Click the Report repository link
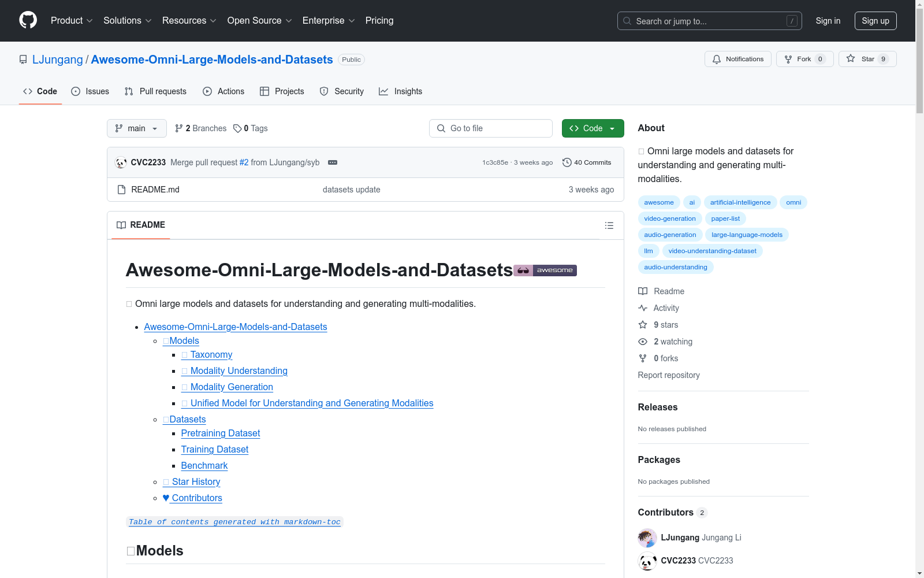The image size is (924, 578). click(669, 375)
